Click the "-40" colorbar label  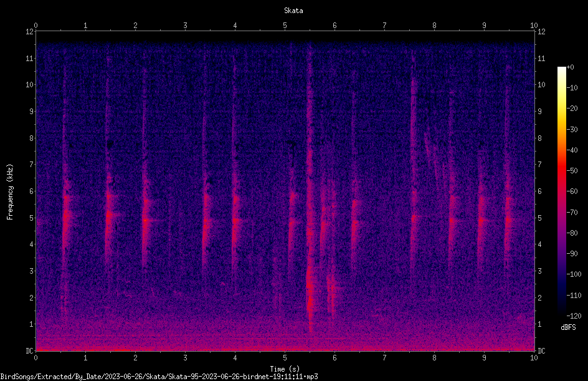[x=572, y=150]
